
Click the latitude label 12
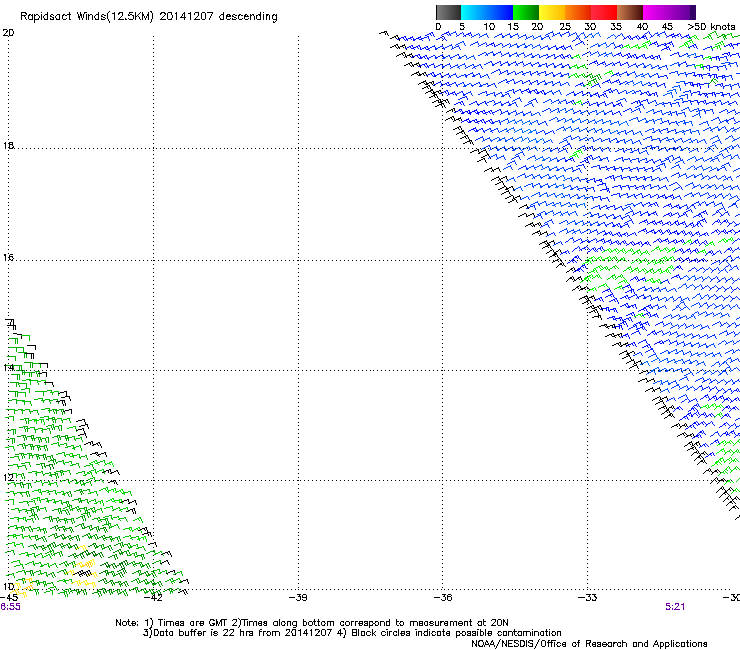(x=8, y=477)
